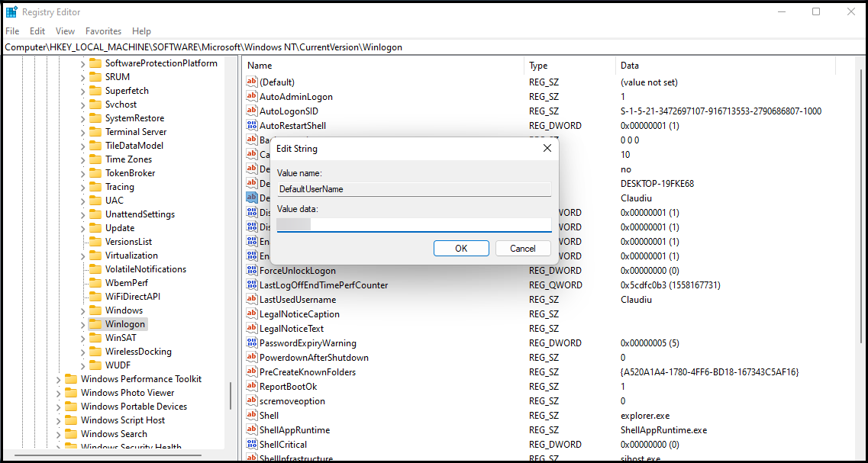Open the View menu
The image size is (868, 463).
pyautogui.click(x=66, y=31)
